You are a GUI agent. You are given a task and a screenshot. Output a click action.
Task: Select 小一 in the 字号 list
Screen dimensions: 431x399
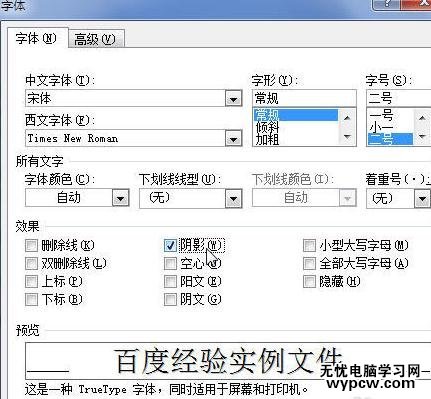[x=390, y=127]
